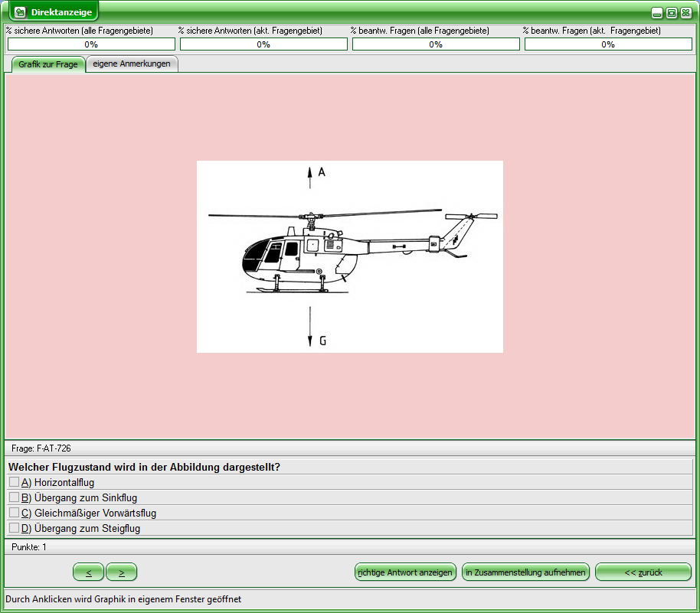The width and height of the screenshot is (700, 613).
Task: Click the 'sichere Antworten (akt. Fragengebiet)' progress bar
Action: pos(263,44)
